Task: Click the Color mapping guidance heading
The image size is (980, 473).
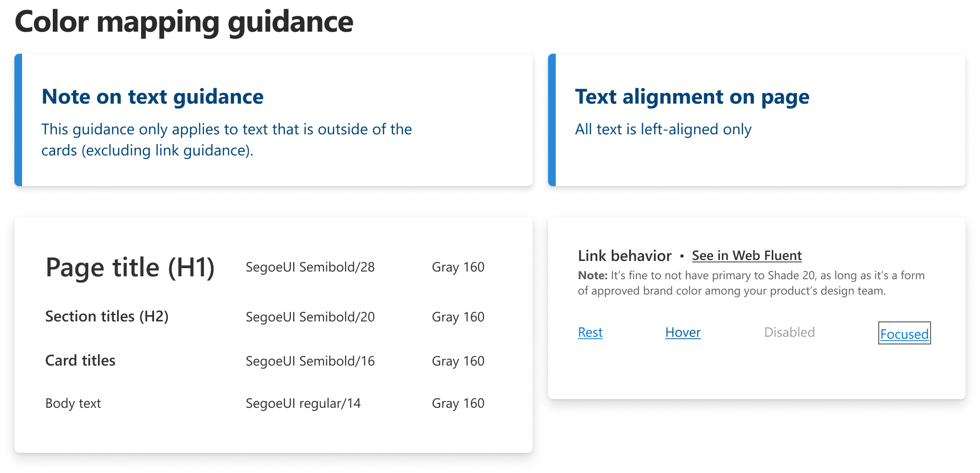Action: click(x=184, y=22)
